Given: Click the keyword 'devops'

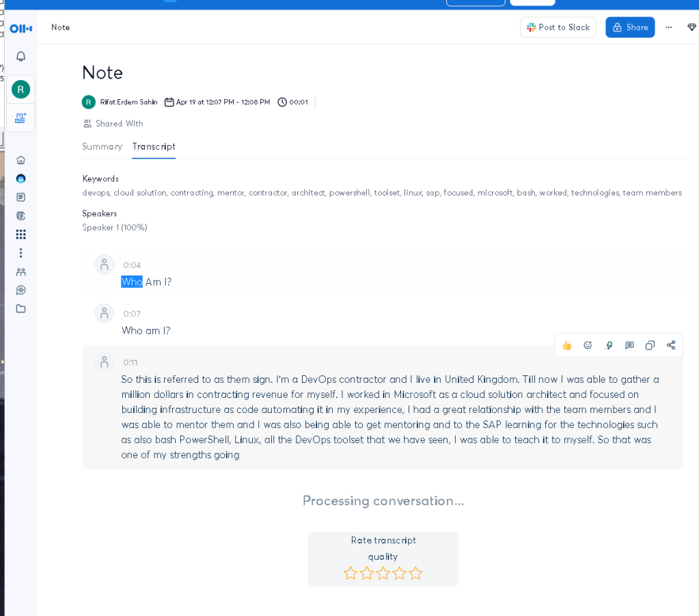Looking at the screenshot, I should [96, 193].
